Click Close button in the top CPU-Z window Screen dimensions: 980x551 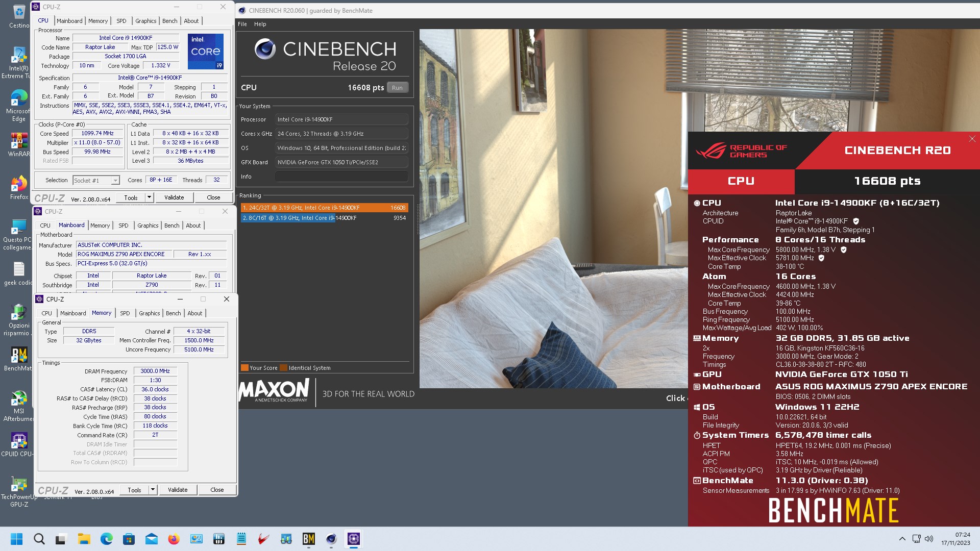pos(214,197)
